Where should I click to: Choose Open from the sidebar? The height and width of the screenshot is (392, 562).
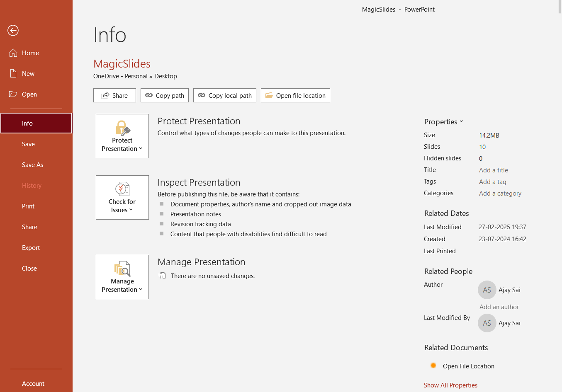pos(36,94)
